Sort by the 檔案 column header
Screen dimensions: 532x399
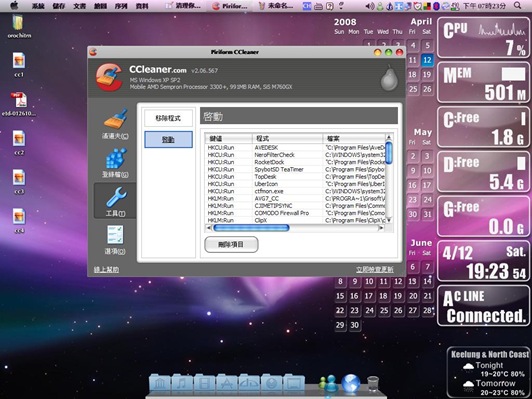click(354, 138)
